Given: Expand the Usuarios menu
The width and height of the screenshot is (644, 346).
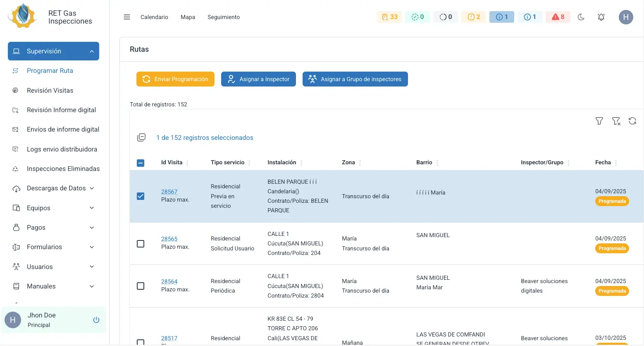Looking at the screenshot, I should [x=53, y=267].
